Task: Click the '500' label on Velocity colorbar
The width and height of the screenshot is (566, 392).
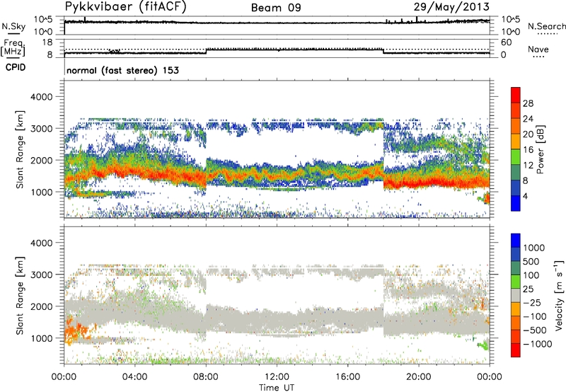Action: coord(531,261)
